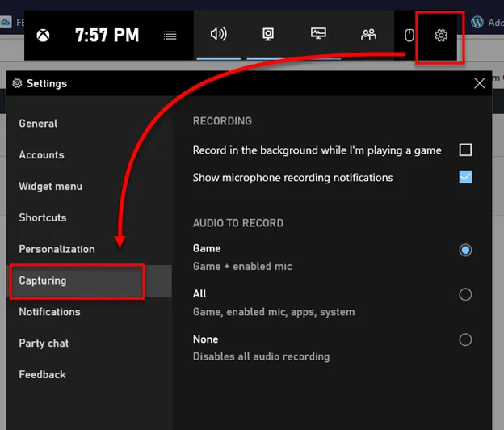Open the Shortcuts settings section
The width and height of the screenshot is (504, 430).
pyautogui.click(x=90, y=217)
